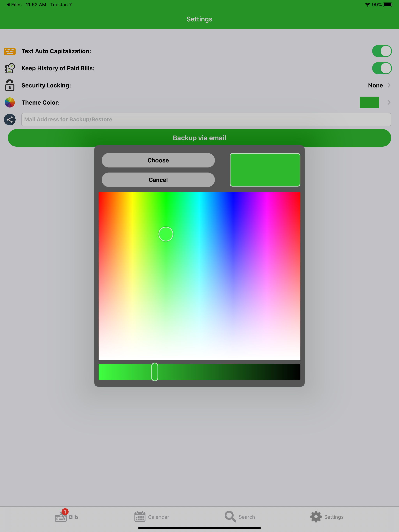
Task: Tap the Calendar icon in bottom bar
Action: coord(140,517)
